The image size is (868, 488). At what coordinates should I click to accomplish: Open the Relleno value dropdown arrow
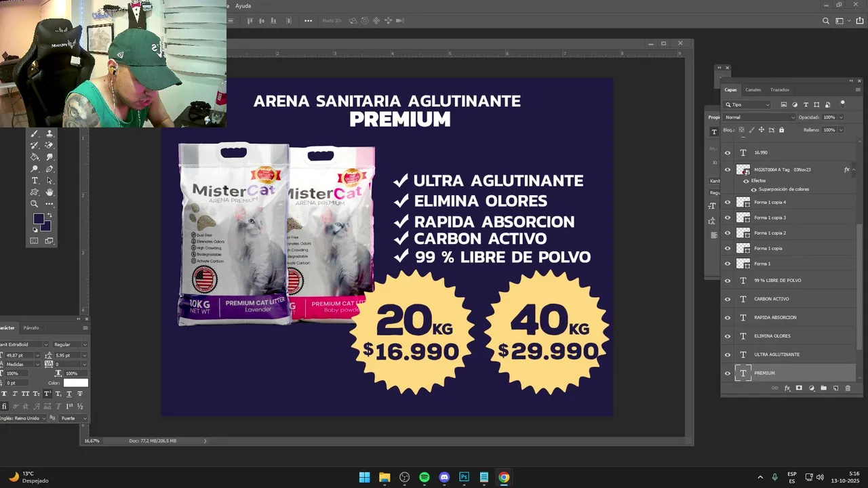[842, 130]
